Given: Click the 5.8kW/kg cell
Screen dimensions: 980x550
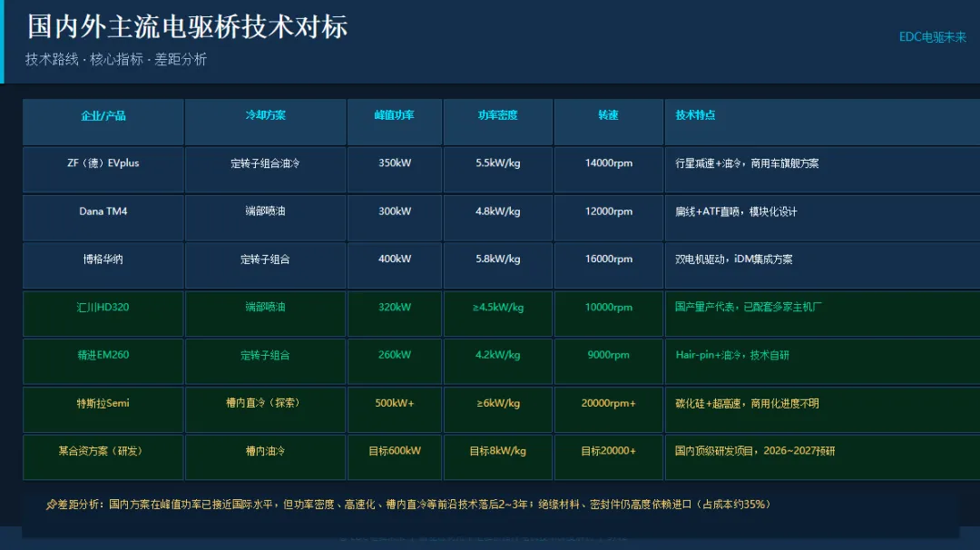Looking at the screenshot, I should point(498,266).
